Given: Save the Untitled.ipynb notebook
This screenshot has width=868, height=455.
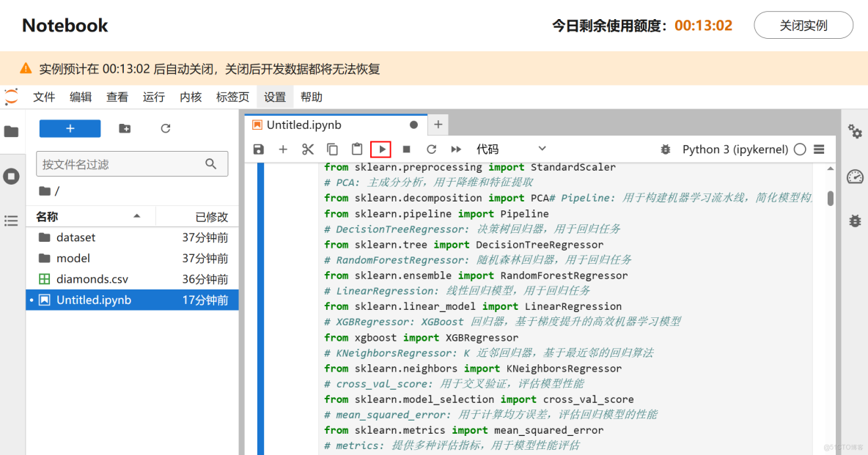Looking at the screenshot, I should pos(258,149).
